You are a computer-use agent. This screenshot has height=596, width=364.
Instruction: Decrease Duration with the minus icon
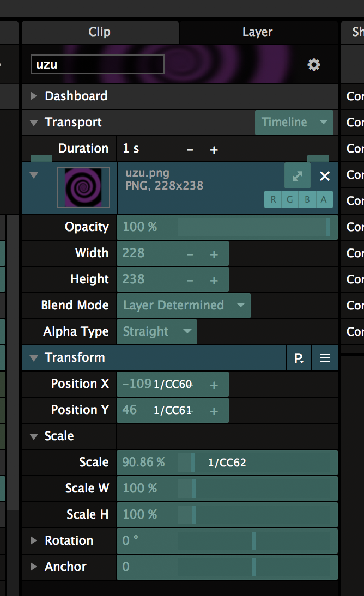tap(190, 149)
